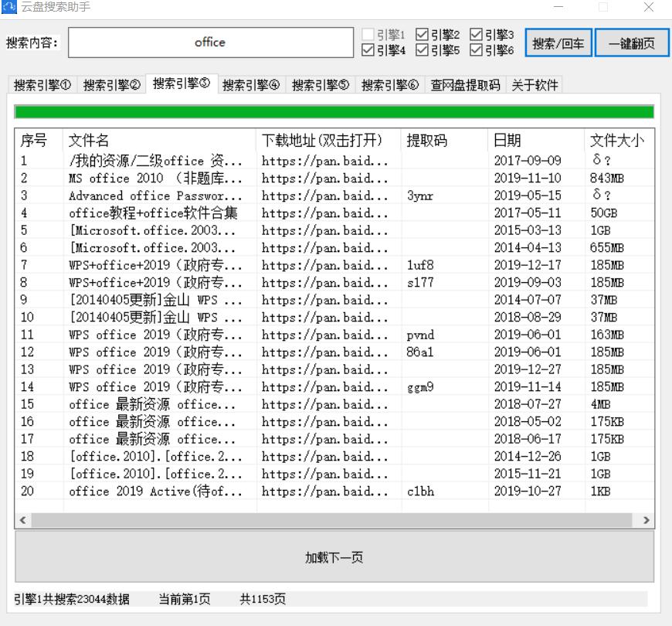Click status text 共1153页

pyautogui.click(x=263, y=599)
